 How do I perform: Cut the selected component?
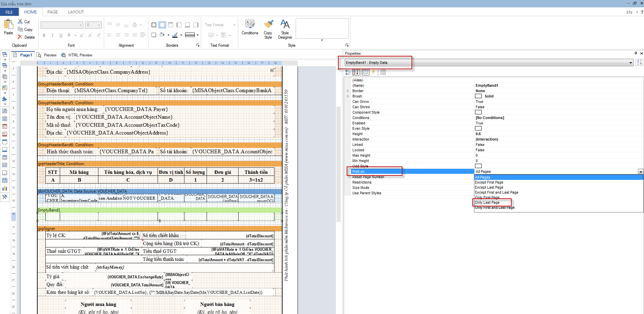(x=24, y=22)
